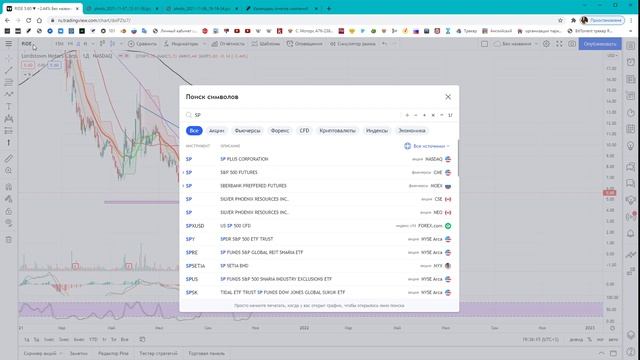Screen dimensions: 640x360
Task: Select the Акции filter chip
Action: (x=216, y=131)
